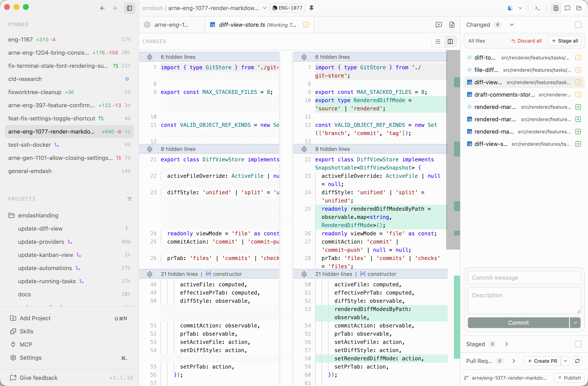Click the diff overview scrollbar thumb
This screenshot has width=588, height=386.
[x=454, y=150]
